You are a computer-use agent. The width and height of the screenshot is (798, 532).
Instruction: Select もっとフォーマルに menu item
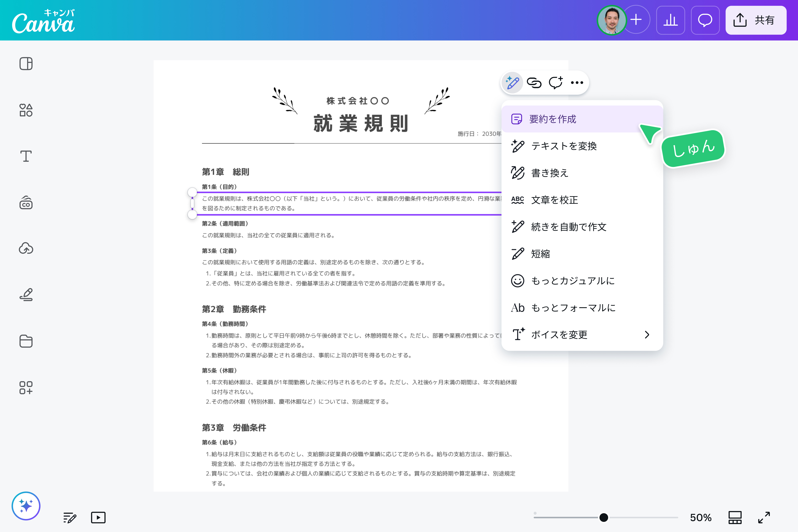582,308
